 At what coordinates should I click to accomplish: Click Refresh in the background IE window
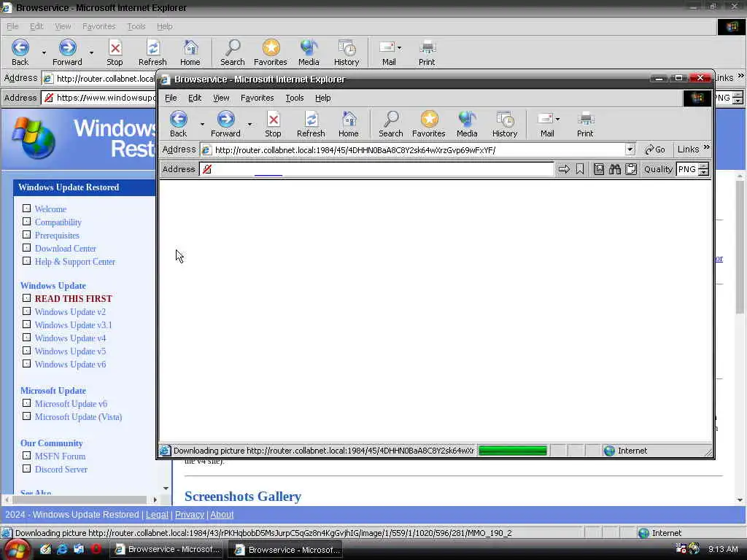[152, 52]
